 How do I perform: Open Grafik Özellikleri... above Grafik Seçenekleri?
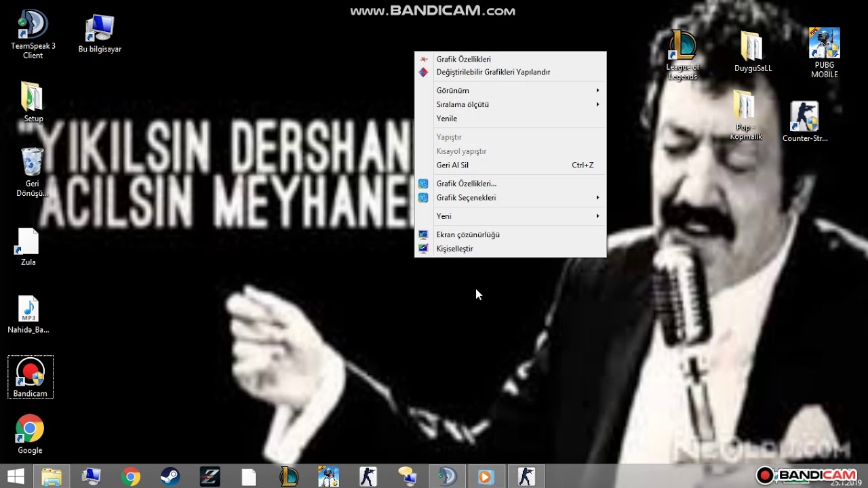(x=510, y=184)
